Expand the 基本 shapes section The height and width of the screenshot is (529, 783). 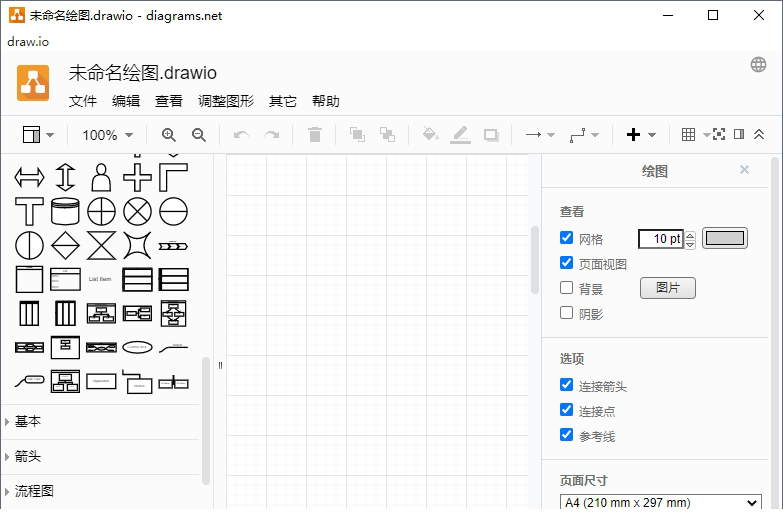(x=100, y=422)
